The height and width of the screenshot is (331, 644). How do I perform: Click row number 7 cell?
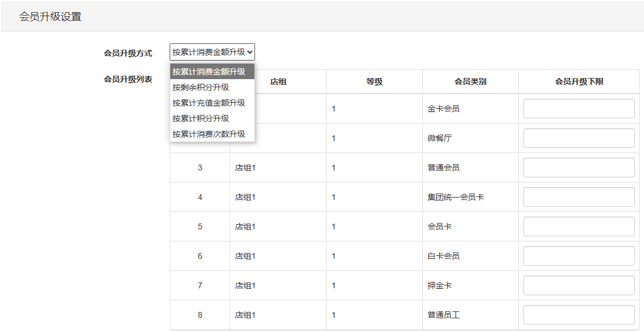200,285
